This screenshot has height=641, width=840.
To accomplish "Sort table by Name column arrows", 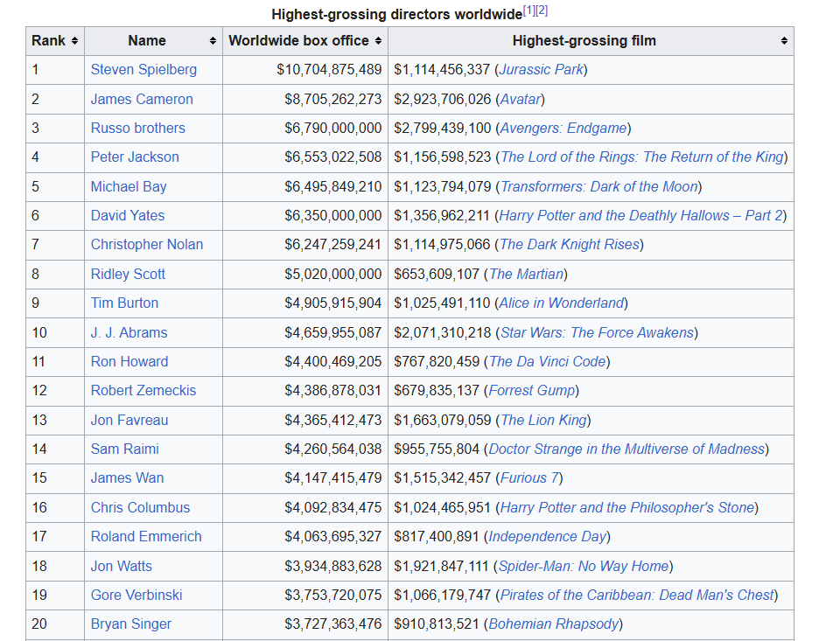I will [x=213, y=41].
